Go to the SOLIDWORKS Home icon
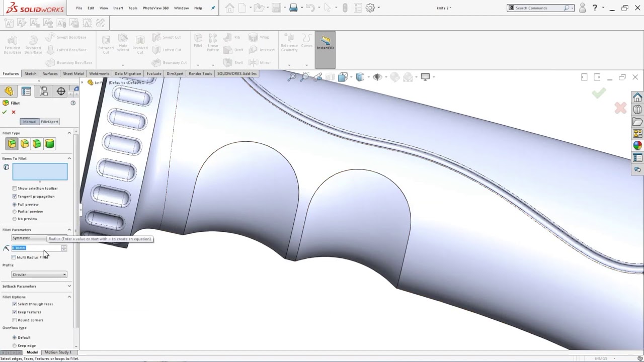The image size is (644, 362). pos(637,97)
